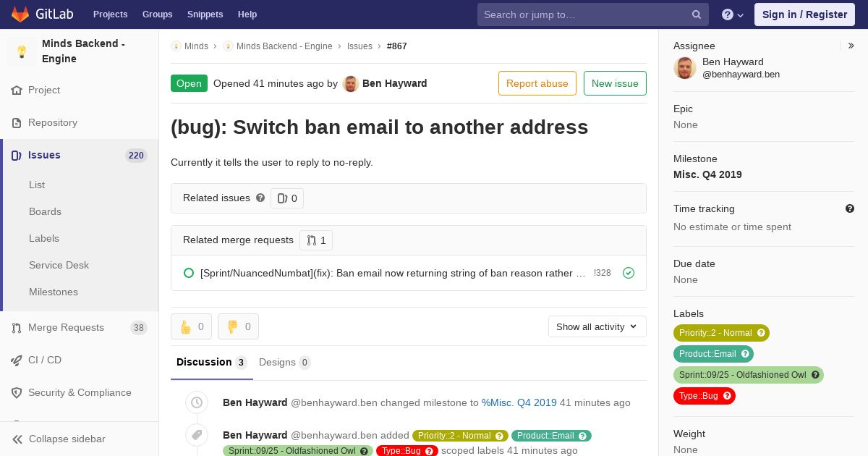Click the Related issues help icon

point(260,198)
